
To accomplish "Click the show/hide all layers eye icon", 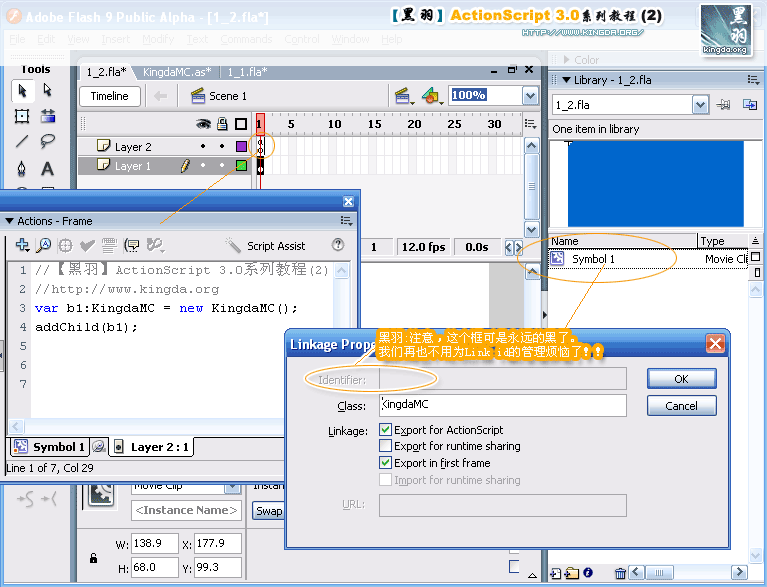I will click(203, 124).
